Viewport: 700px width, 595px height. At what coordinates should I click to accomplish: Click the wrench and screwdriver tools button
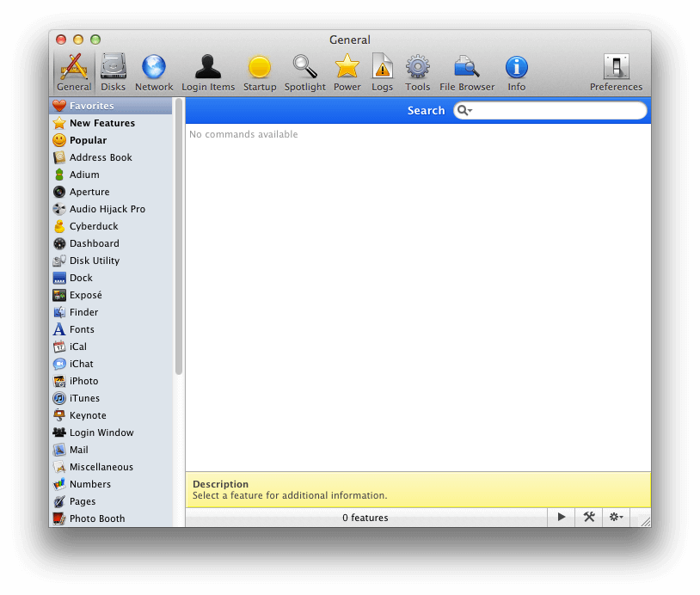589,517
